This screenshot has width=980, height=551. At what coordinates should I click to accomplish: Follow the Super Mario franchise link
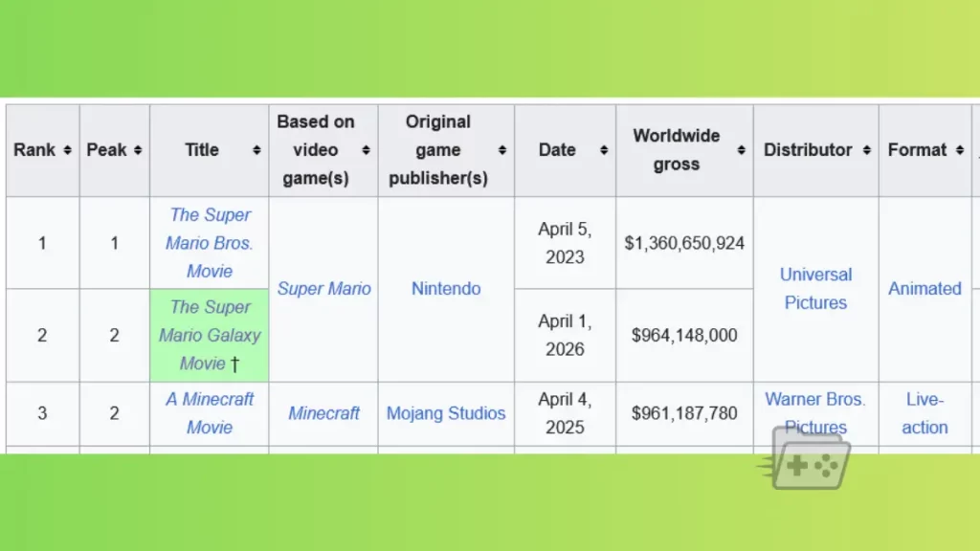(x=323, y=289)
